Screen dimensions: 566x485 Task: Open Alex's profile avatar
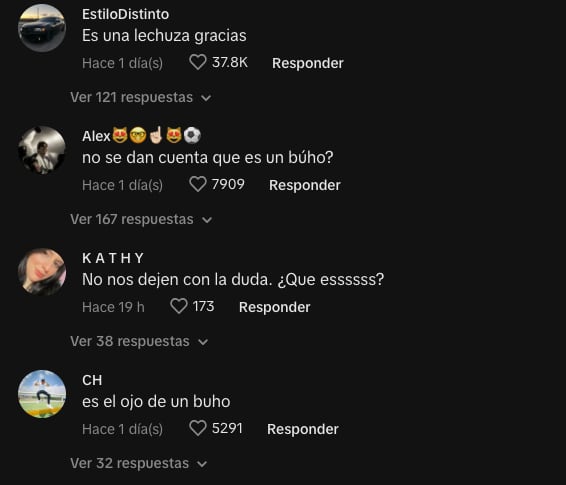click(42, 150)
